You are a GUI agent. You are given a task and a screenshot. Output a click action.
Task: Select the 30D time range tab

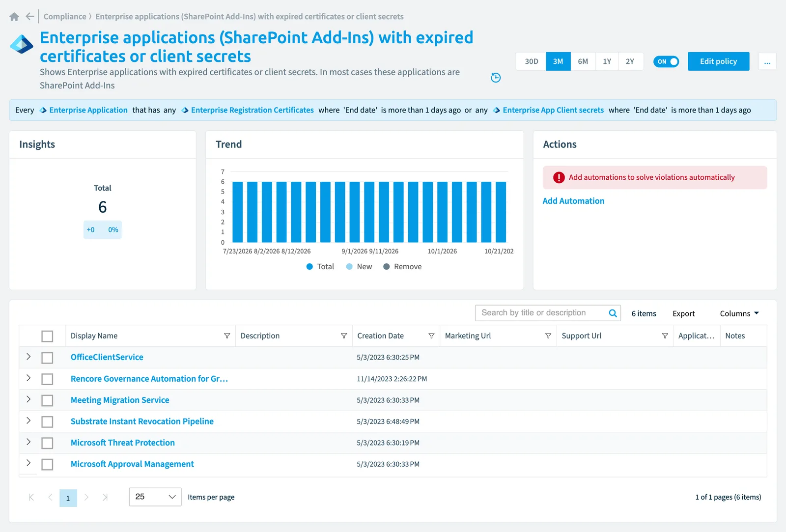point(531,61)
